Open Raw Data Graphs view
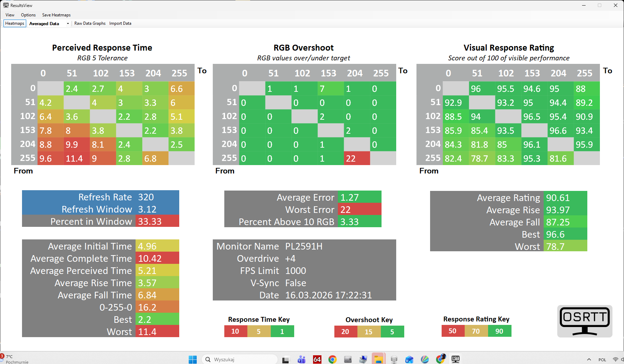Screen dimensions: 624x364 pyautogui.click(x=90, y=23)
